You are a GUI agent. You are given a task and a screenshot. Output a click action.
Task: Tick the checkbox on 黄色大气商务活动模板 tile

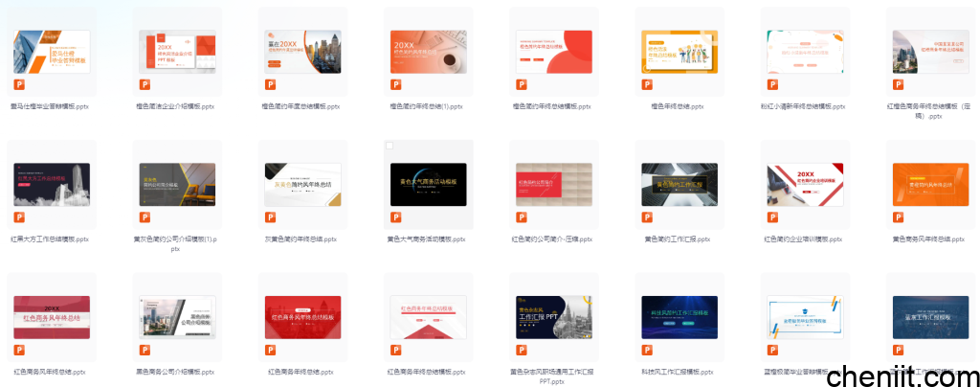[389, 147]
